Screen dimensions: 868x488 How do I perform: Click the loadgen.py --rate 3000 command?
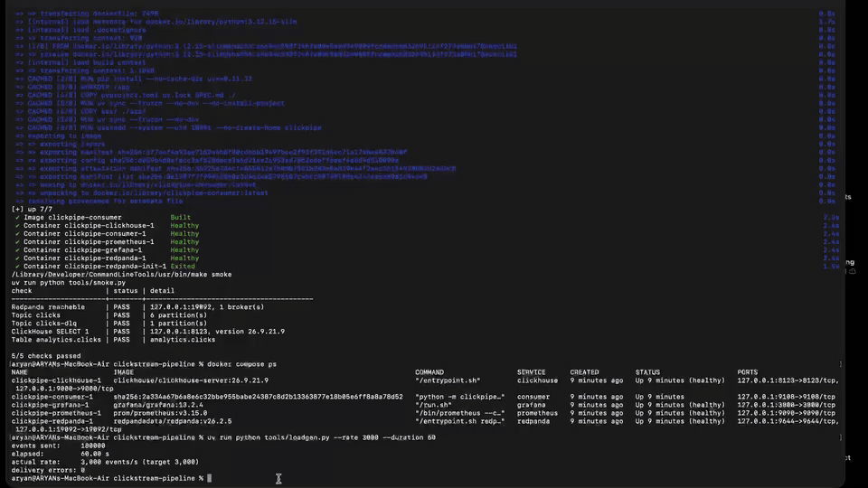coord(321,437)
